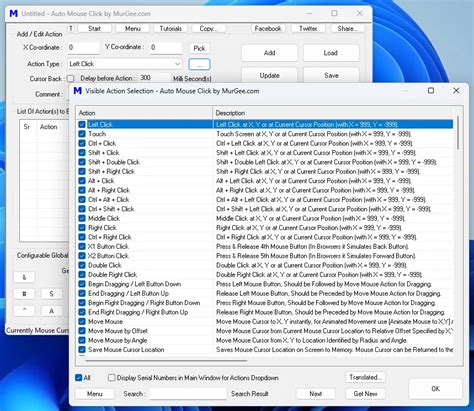Select the Ctrl + Alt + Click row

(x=265, y=199)
